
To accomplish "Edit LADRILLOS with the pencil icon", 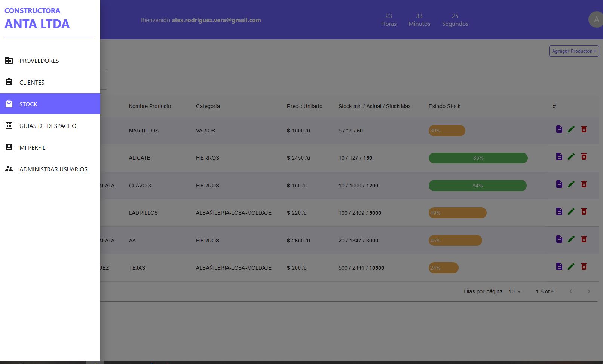I will pyautogui.click(x=571, y=211).
